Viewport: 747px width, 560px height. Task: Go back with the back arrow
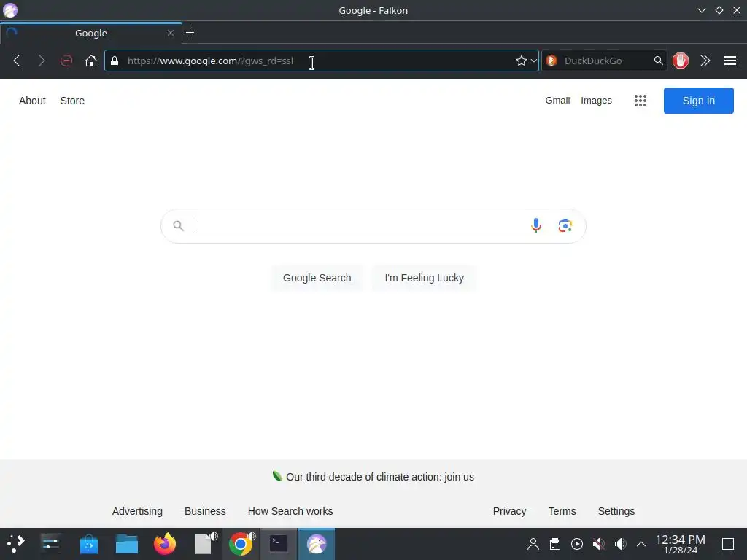(x=18, y=61)
